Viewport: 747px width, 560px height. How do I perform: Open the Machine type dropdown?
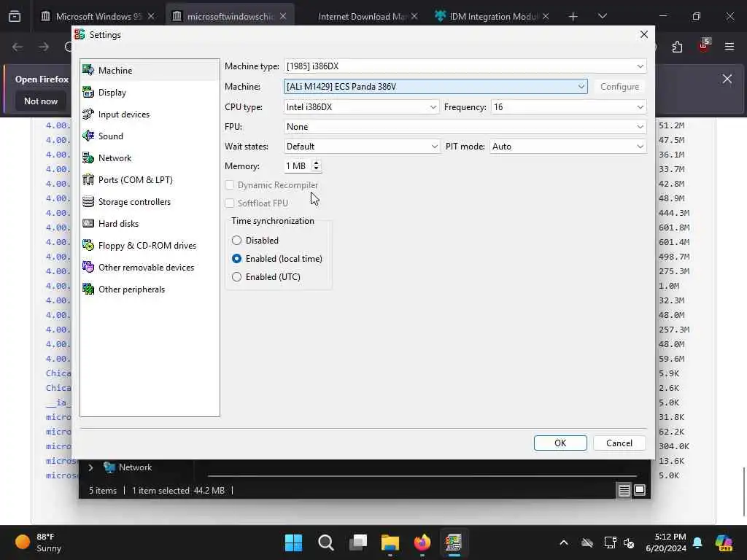[x=465, y=66]
